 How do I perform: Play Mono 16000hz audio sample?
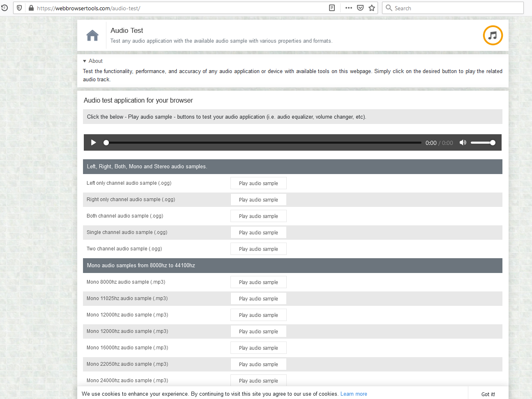(x=258, y=348)
